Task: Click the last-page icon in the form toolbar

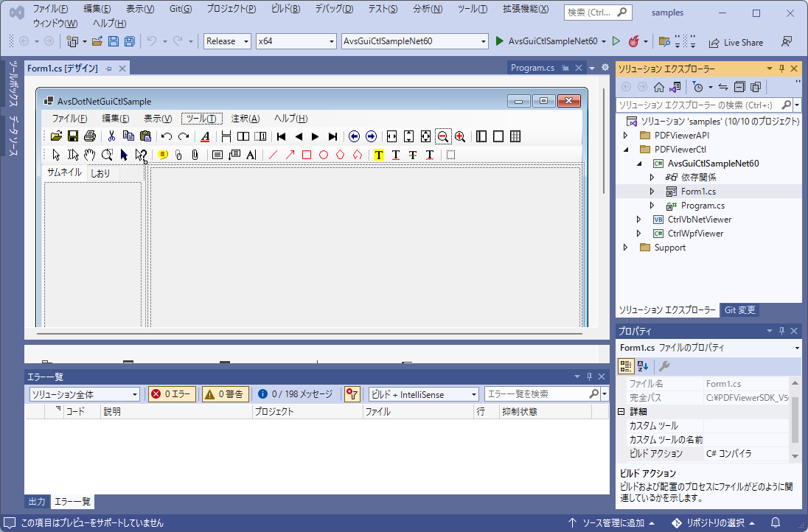Action: coord(332,136)
